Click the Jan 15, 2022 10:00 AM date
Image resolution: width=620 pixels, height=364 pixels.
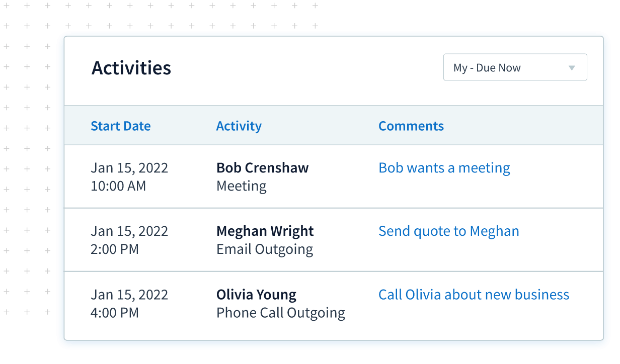(129, 177)
